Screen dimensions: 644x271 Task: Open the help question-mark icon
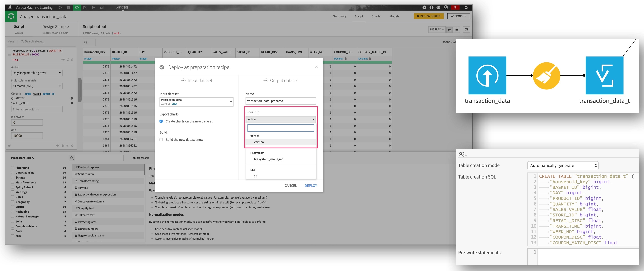click(x=431, y=7)
